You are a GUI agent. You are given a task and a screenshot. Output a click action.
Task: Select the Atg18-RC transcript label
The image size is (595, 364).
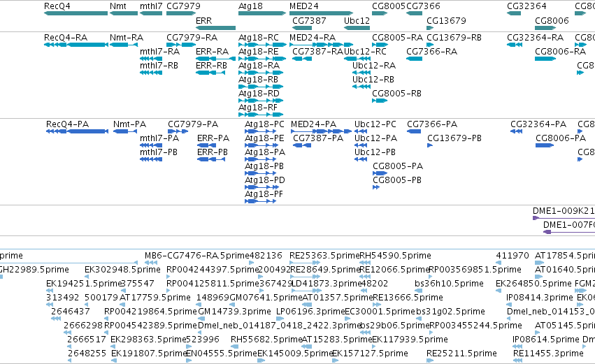coord(259,38)
